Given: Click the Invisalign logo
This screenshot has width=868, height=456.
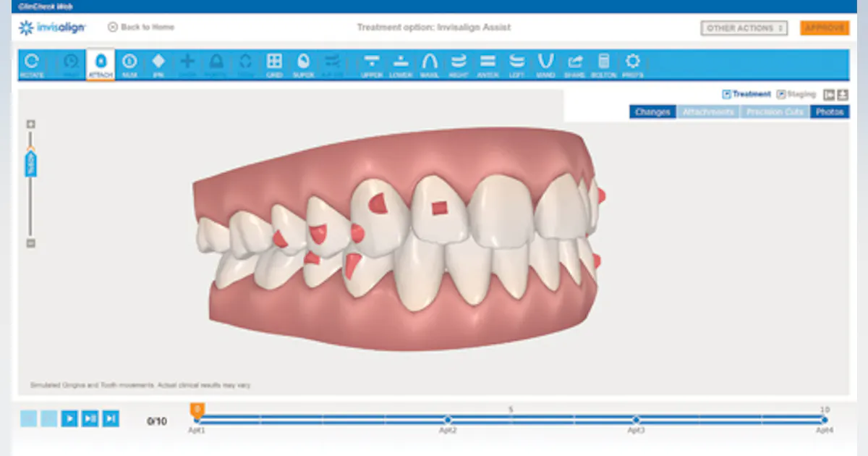Looking at the screenshot, I should click(52, 28).
